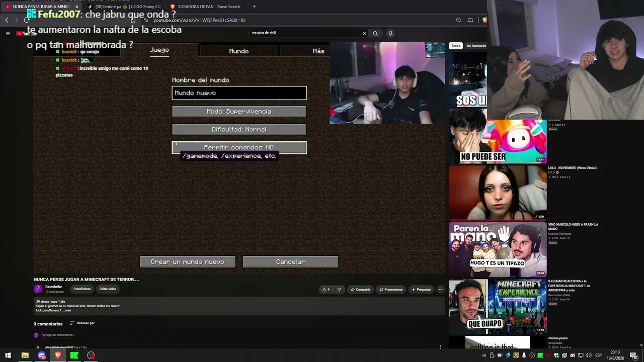Like the video with thumbs up
644x362 pixels.
click(x=326, y=290)
